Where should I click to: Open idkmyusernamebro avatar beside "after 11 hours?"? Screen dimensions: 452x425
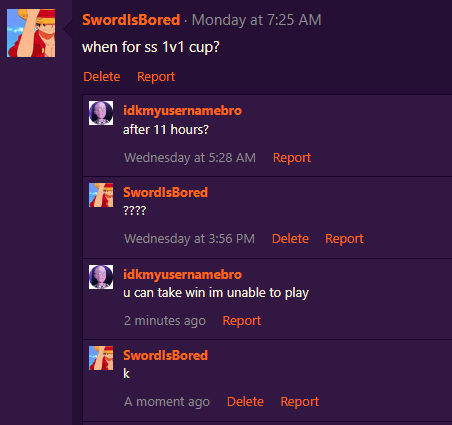[x=101, y=113]
